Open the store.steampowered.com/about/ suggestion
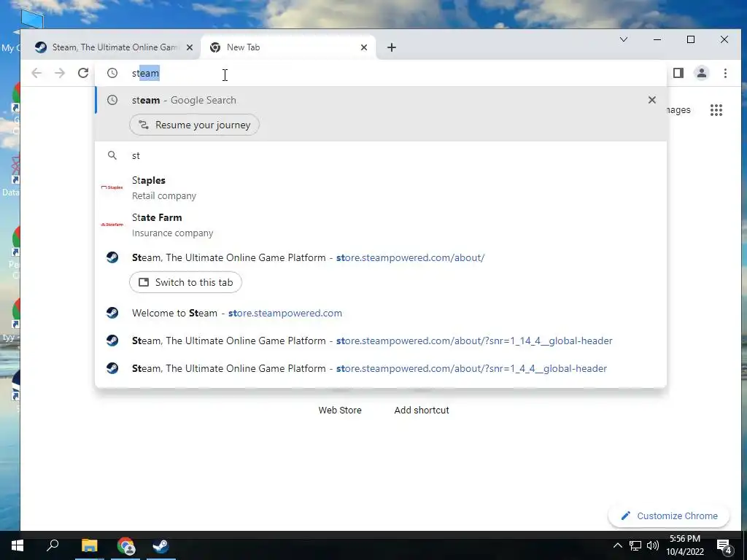 (x=381, y=257)
